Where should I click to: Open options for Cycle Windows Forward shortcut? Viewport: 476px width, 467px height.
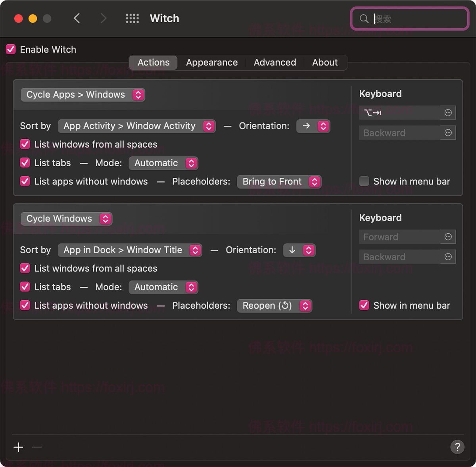pos(448,237)
